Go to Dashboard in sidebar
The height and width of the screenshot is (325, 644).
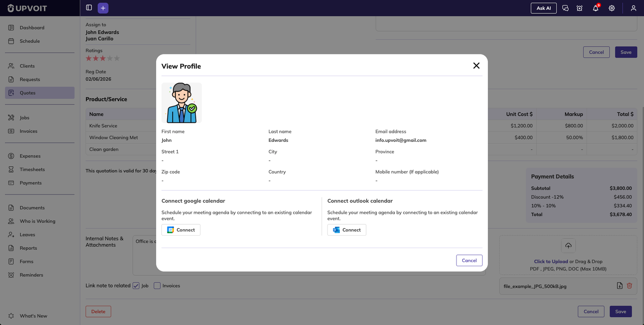coord(32,28)
